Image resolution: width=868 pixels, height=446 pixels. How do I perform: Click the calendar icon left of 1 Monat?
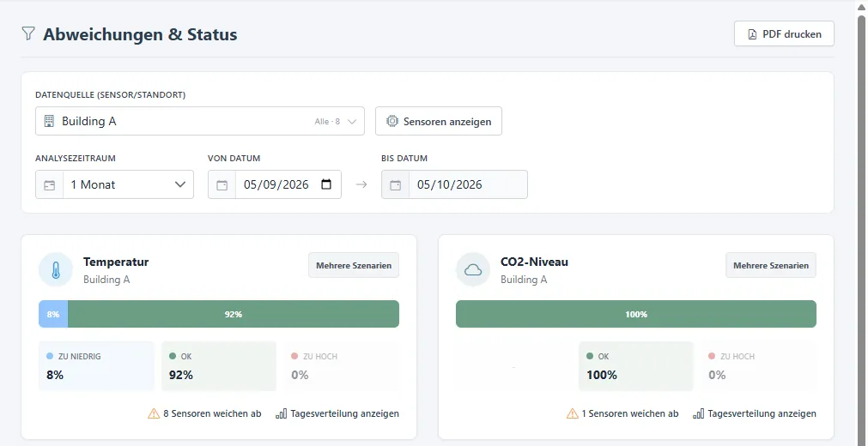click(x=49, y=184)
